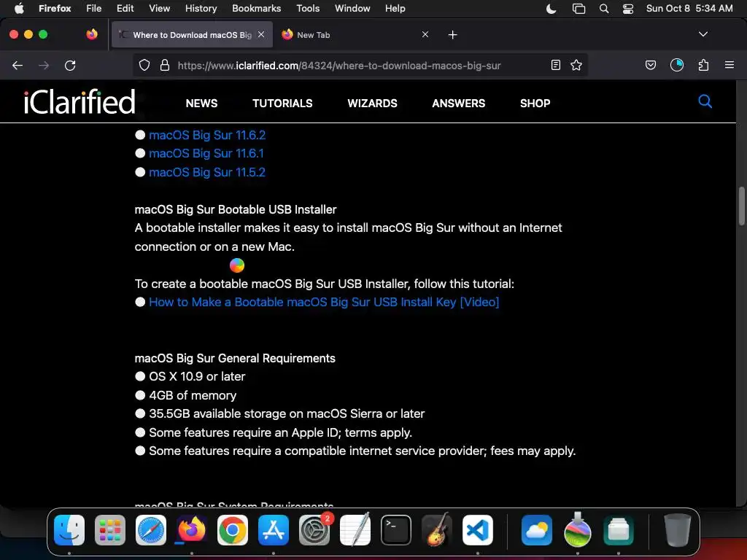Show site security padlock details
The height and width of the screenshot is (560, 747).
click(x=165, y=65)
